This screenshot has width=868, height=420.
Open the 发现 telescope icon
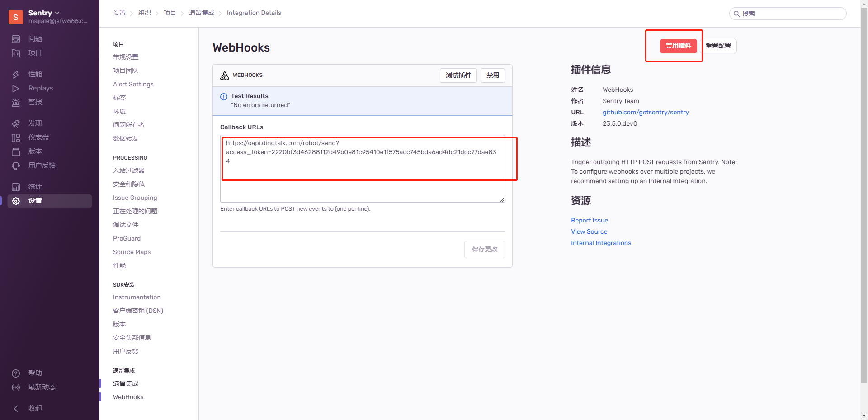click(x=16, y=123)
